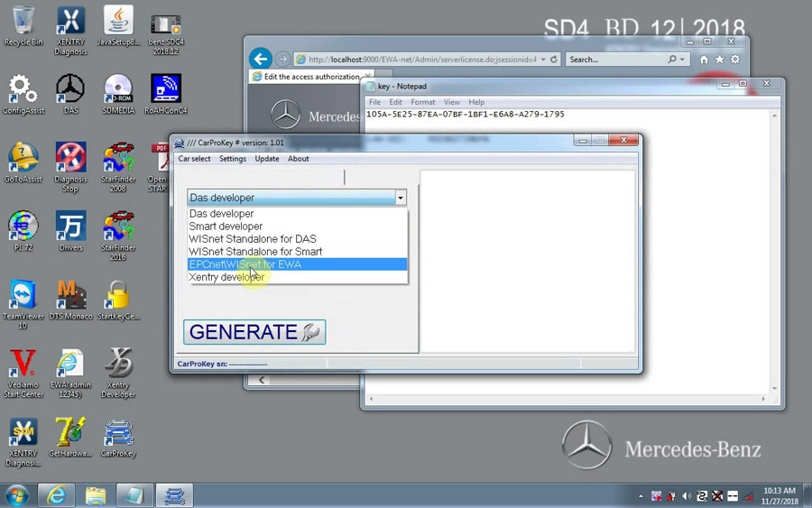The height and width of the screenshot is (508, 812).
Task: Click the IE back button
Action: coord(261,59)
